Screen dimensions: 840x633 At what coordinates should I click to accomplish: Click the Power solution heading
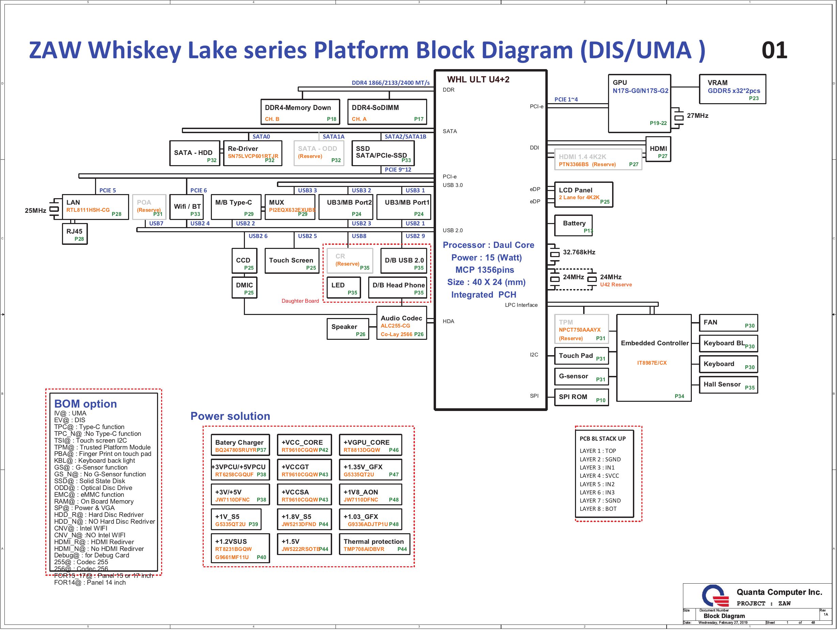tap(230, 416)
